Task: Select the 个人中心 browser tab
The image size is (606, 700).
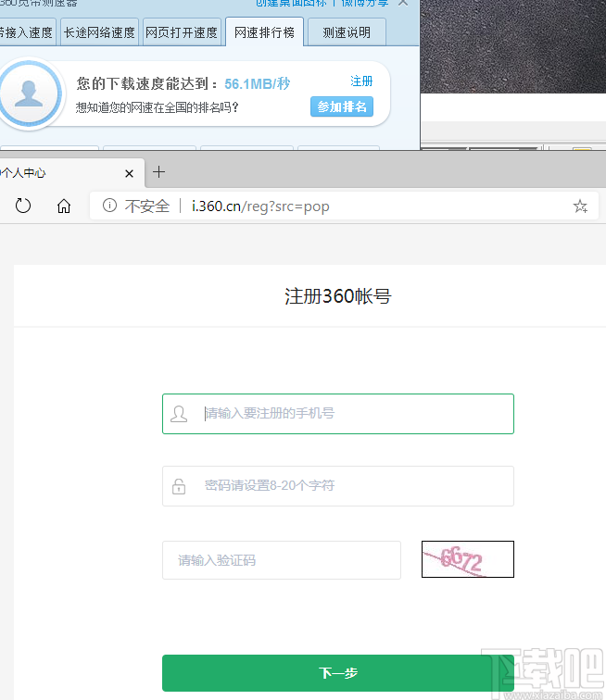Action: point(71,173)
